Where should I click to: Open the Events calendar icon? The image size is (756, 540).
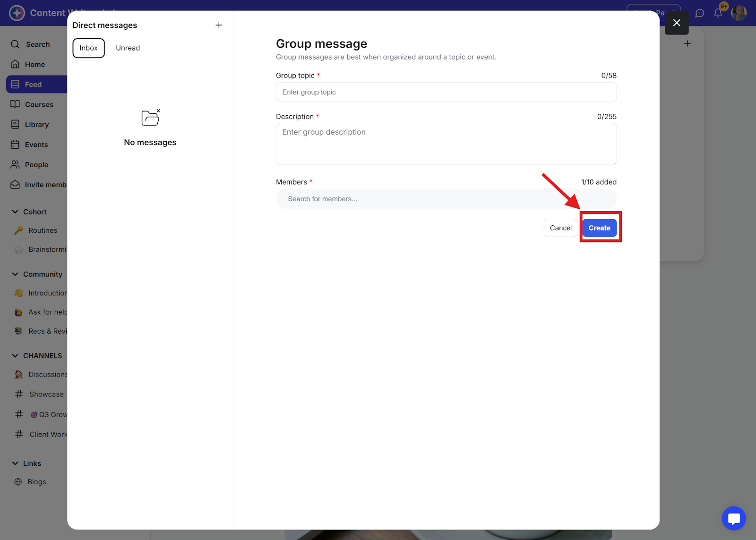click(15, 145)
